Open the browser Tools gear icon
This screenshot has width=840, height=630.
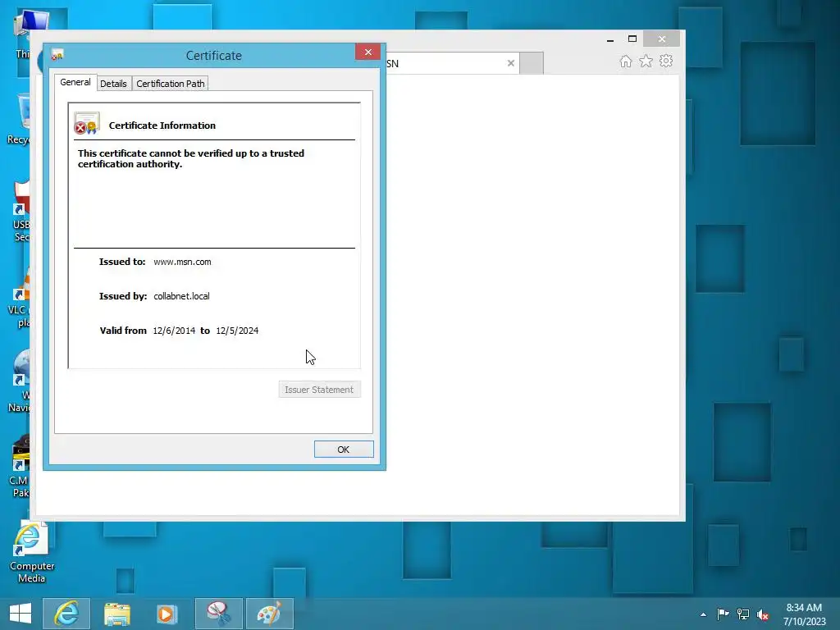[666, 61]
